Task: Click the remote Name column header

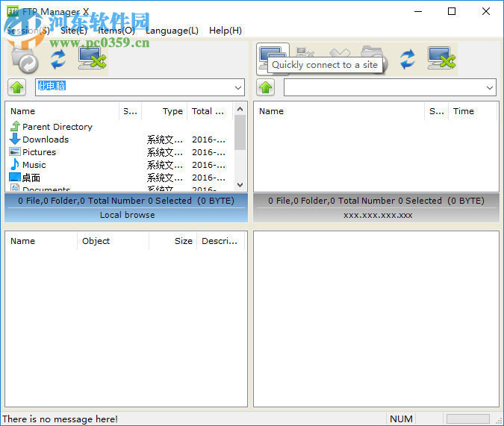Action: pos(339,111)
